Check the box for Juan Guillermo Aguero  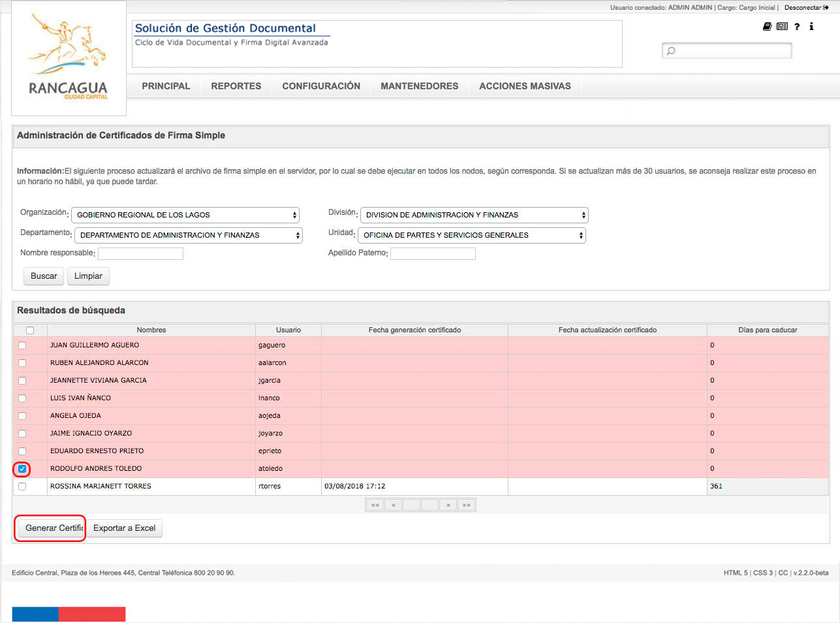22,345
